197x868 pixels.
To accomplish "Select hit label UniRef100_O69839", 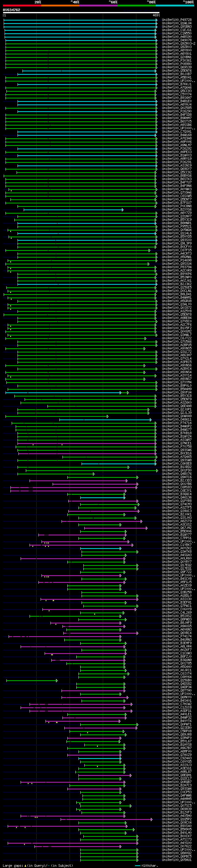I will click(177, 809).
